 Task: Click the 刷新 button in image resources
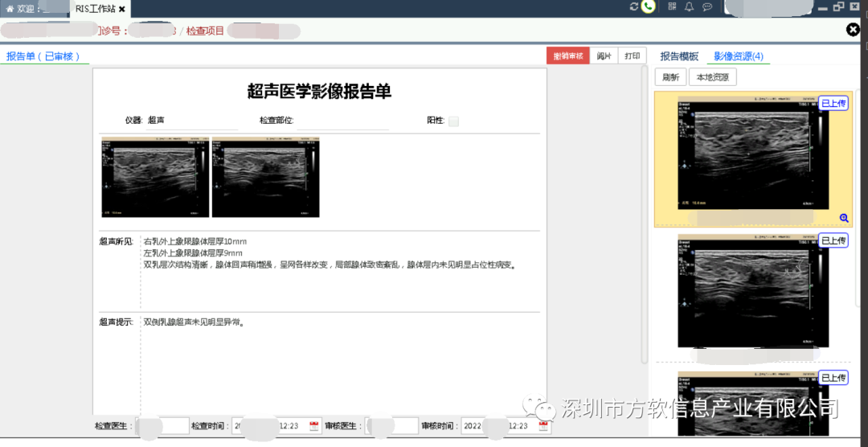(670, 78)
